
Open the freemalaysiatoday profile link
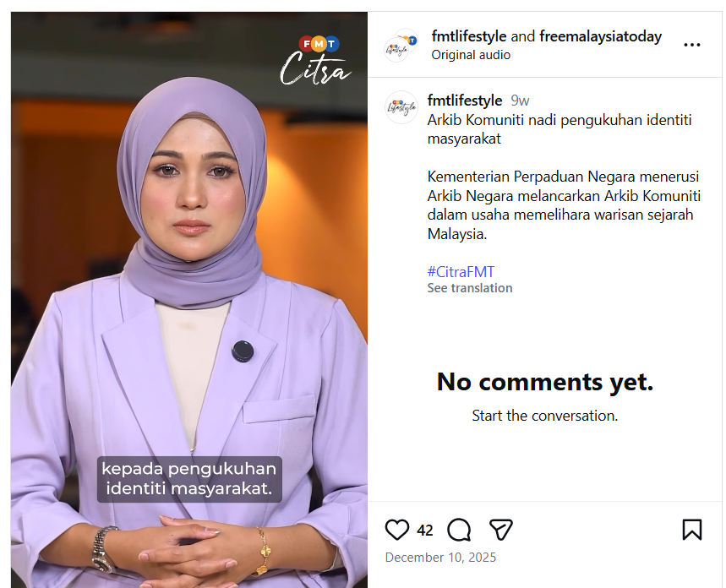[x=601, y=36]
